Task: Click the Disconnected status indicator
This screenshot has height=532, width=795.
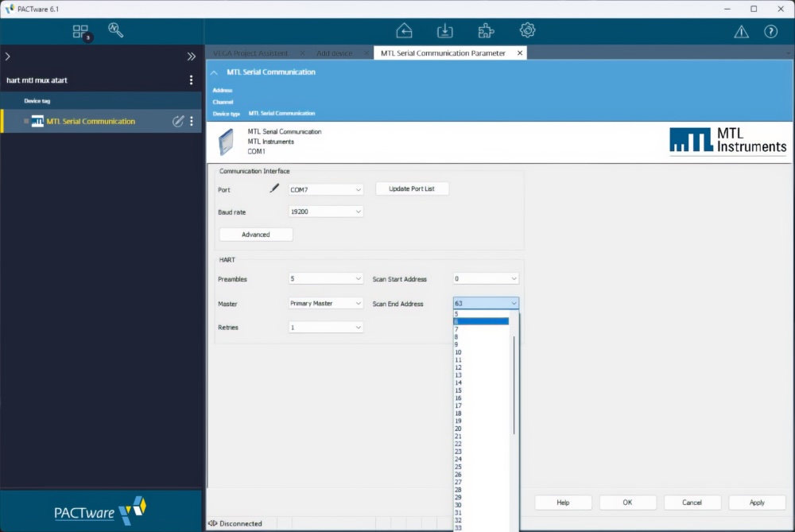Action: (x=235, y=523)
